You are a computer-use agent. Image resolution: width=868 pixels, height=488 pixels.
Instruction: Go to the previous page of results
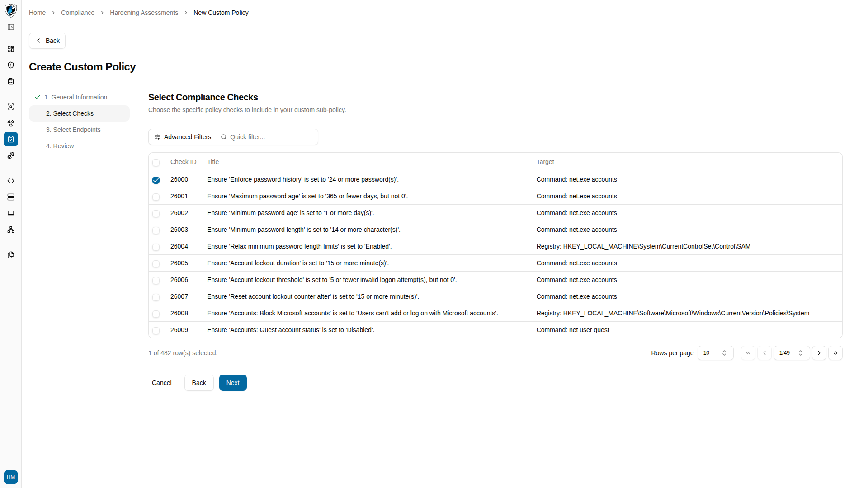(764, 353)
